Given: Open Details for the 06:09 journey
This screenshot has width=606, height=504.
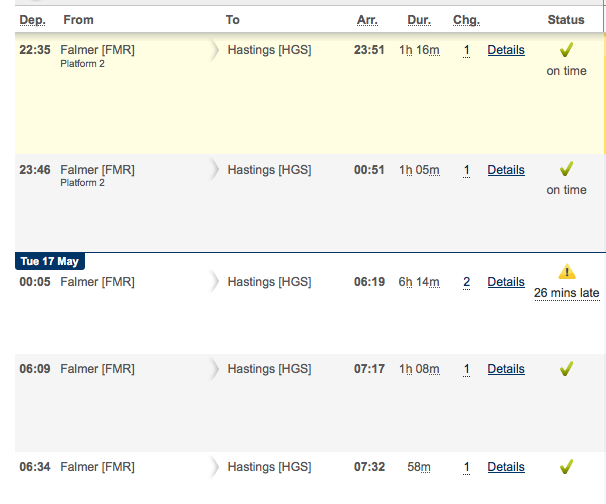Looking at the screenshot, I should pyautogui.click(x=506, y=369).
